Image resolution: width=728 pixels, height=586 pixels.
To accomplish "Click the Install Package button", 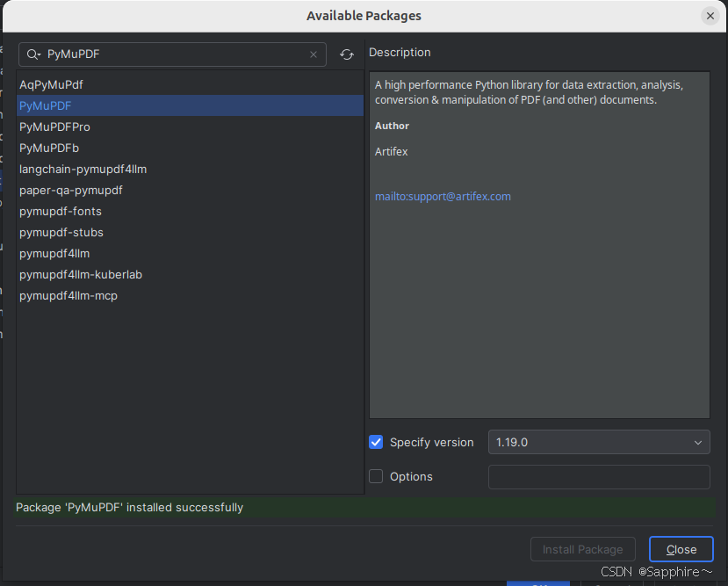I will click(x=583, y=549).
